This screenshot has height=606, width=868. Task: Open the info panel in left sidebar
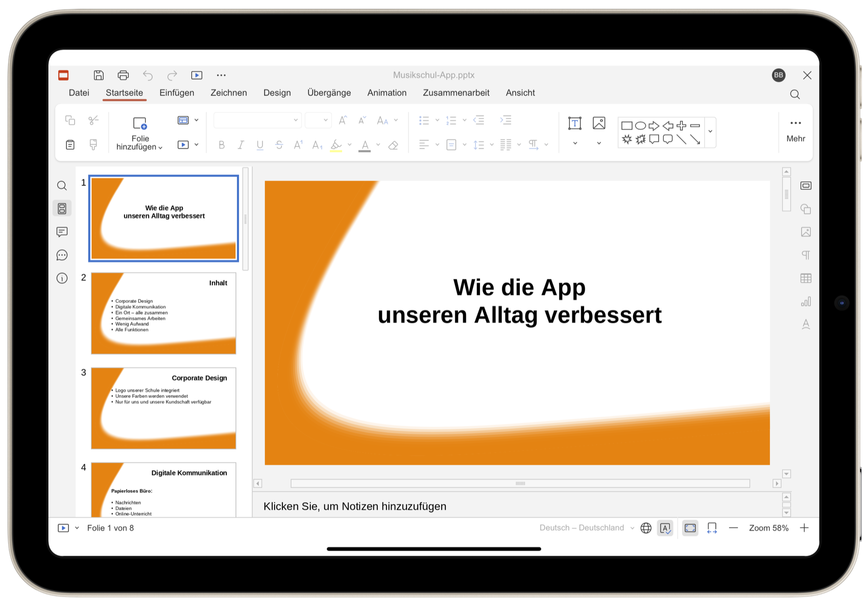[x=62, y=278]
